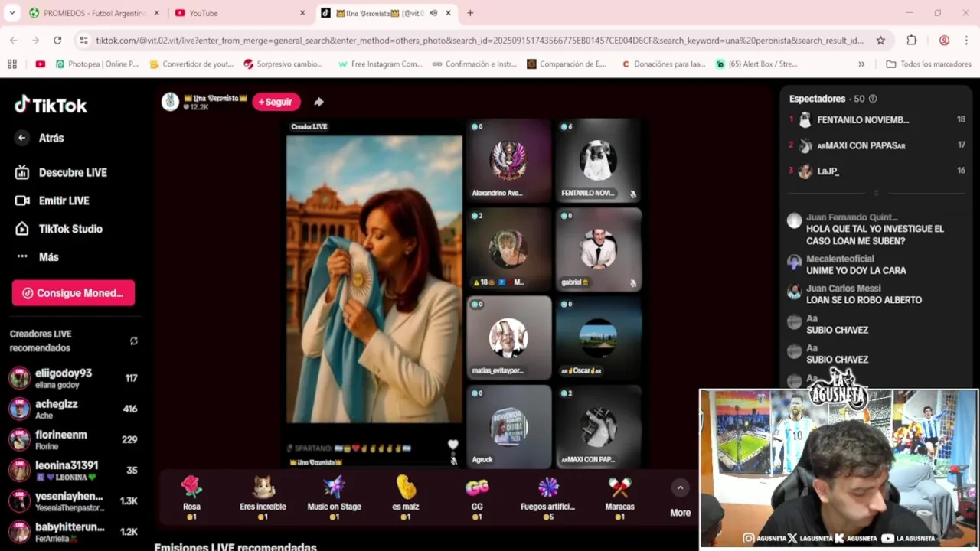Select FENTANILO NOVI guest tile
Viewport: 980px width, 551px height.
[598, 160]
